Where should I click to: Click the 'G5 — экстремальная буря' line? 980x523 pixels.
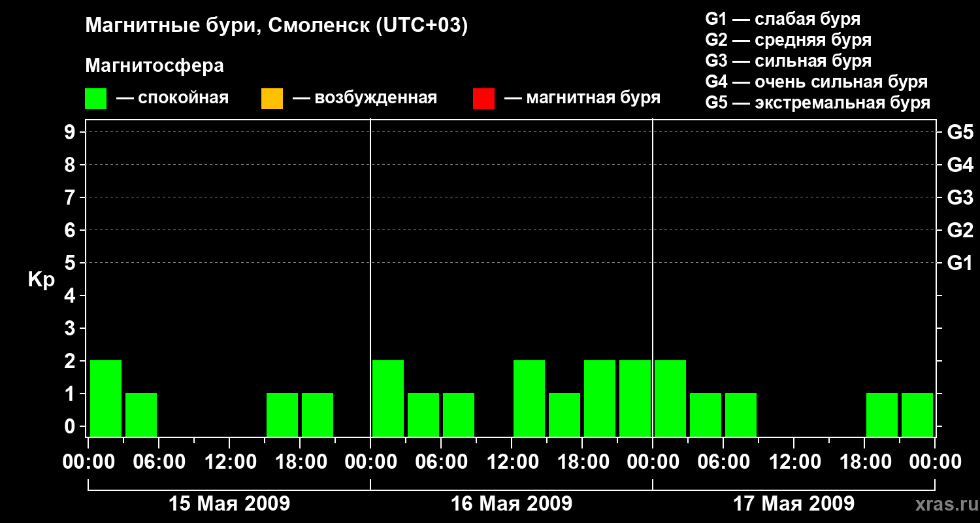pyautogui.click(x=818, y=103)
